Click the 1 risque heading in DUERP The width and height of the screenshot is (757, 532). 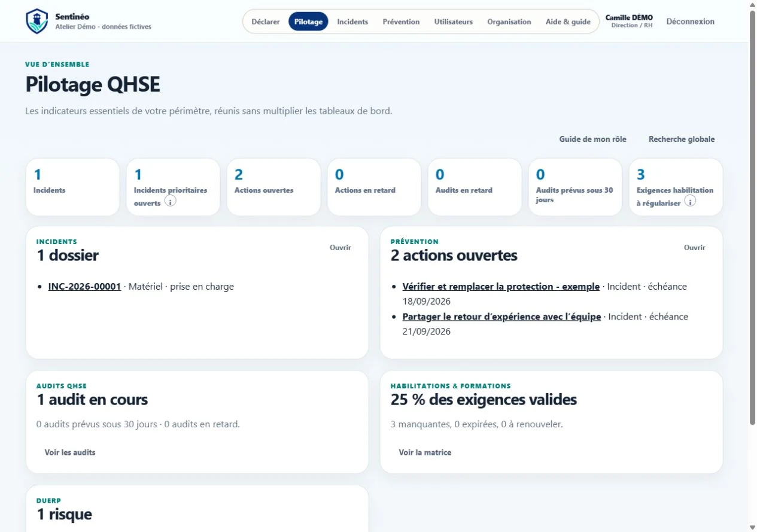pos(64,514)
